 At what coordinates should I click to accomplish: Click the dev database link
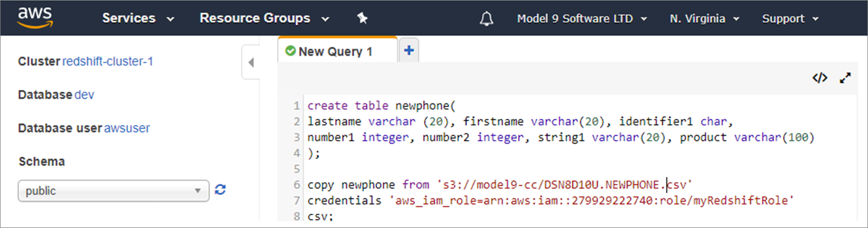(84, 95)
